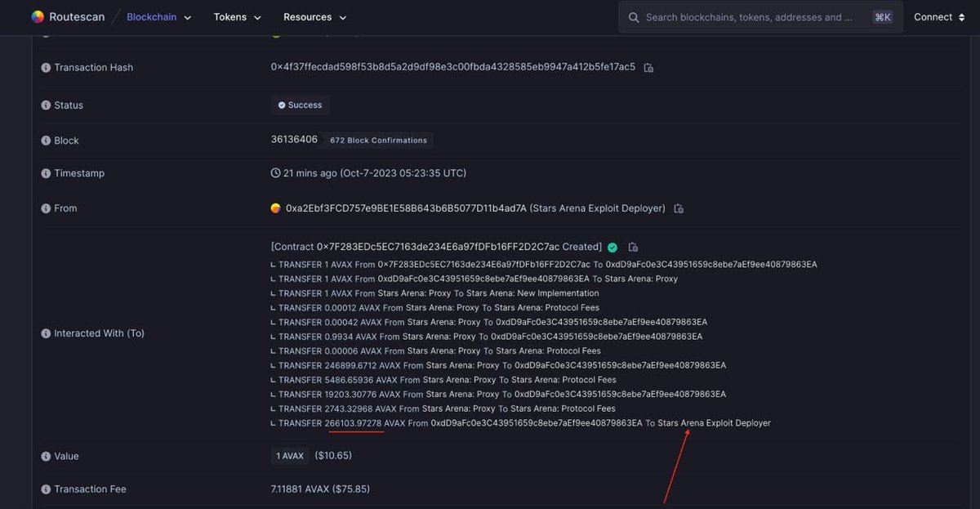Image resolution: width=980 pixels, height=509 pixels.
Task: Click the Routescan brand name
Action: click(77, 17)
